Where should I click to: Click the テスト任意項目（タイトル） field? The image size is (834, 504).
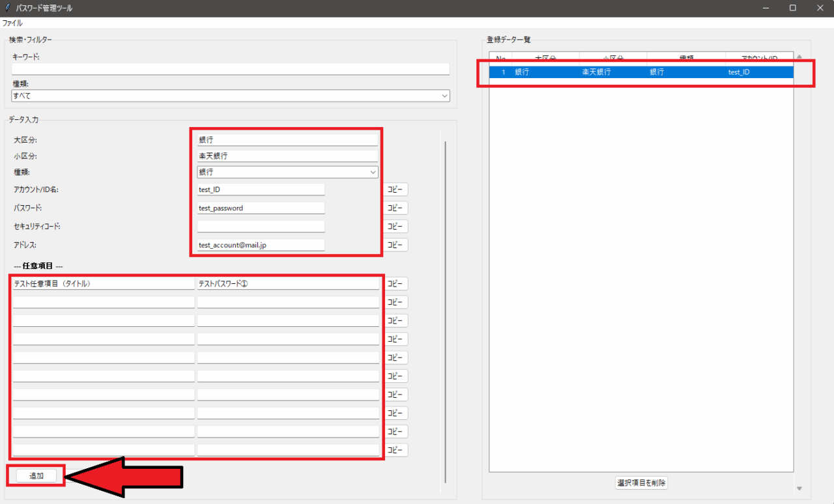103,284
